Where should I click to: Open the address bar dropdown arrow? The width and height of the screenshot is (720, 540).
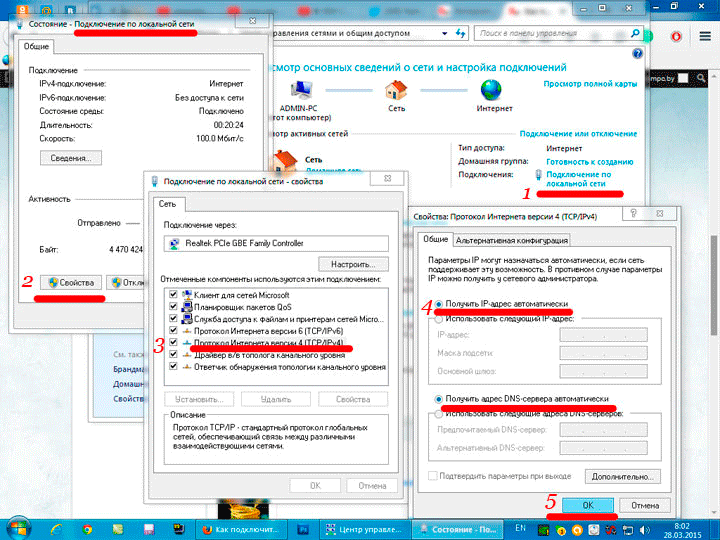(444, 33)
